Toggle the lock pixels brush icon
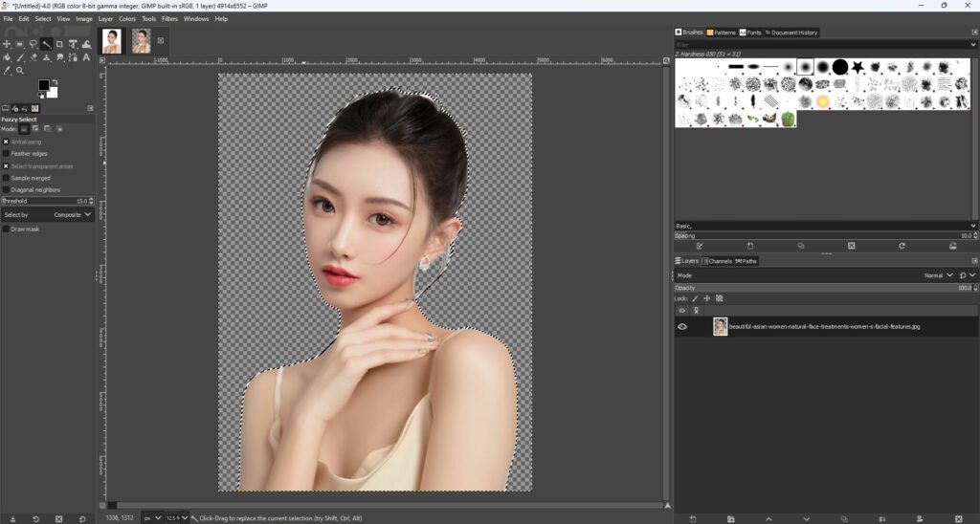The width and height of the screenshot is (980, 524). coord(695,298)
